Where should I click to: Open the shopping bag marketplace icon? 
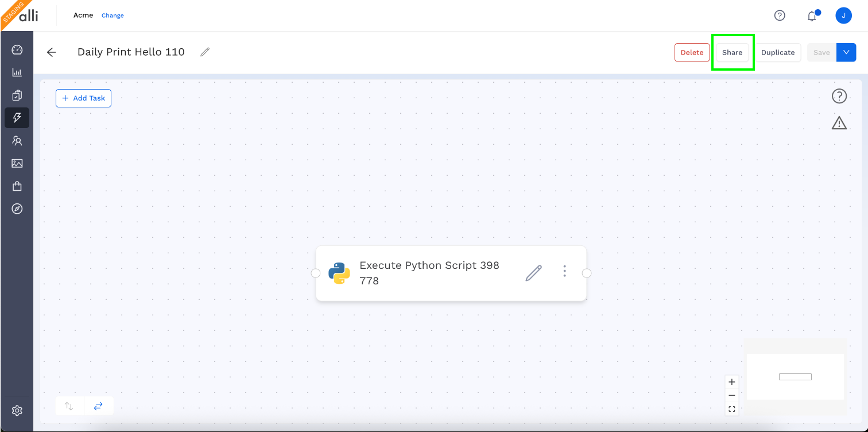(17, 186)
